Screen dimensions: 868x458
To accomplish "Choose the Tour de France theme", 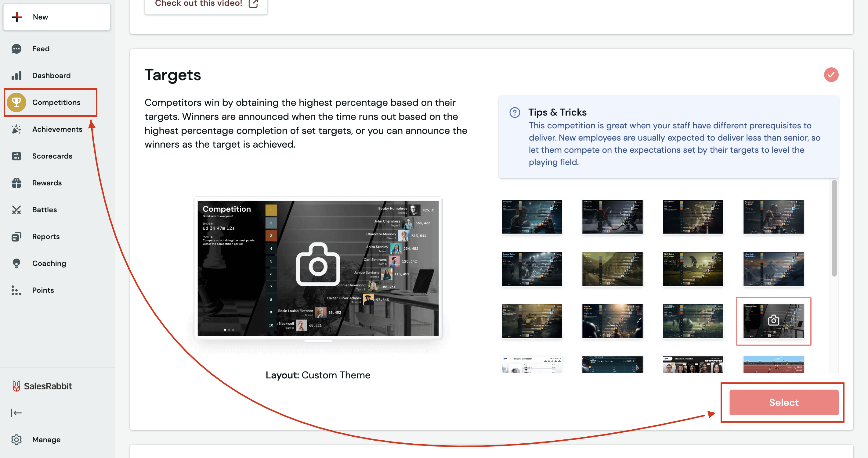I will click(612, 269).
